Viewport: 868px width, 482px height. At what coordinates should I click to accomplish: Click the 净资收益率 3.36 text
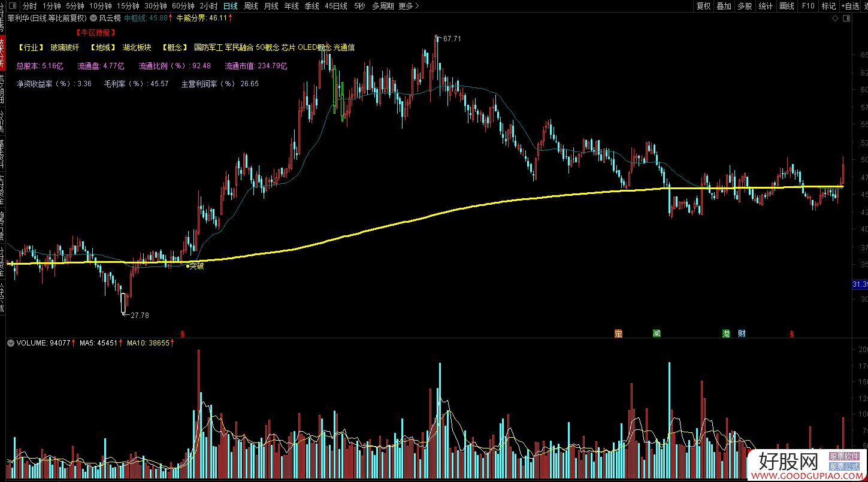(54, 84)
